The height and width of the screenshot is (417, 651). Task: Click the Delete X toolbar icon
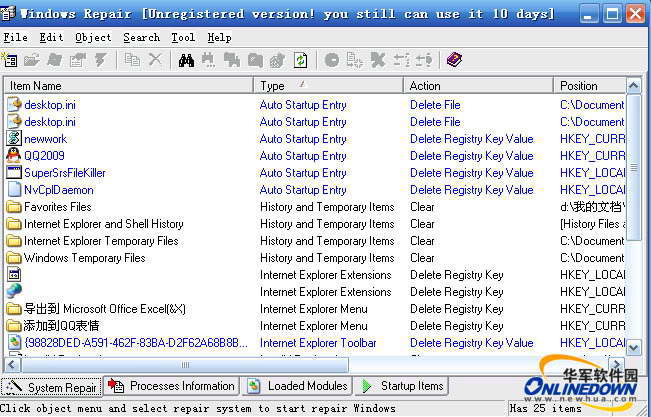pos(155,60)
